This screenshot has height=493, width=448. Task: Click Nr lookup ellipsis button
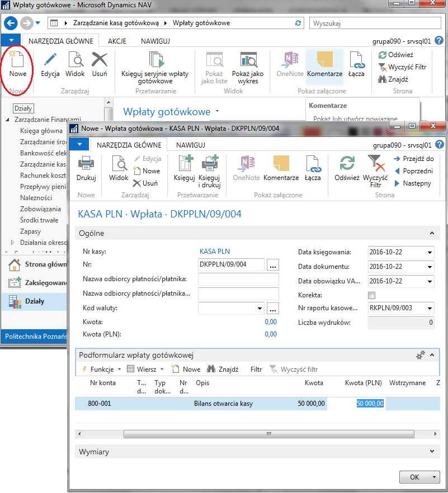pyautogui.click(x=273, y=265)
